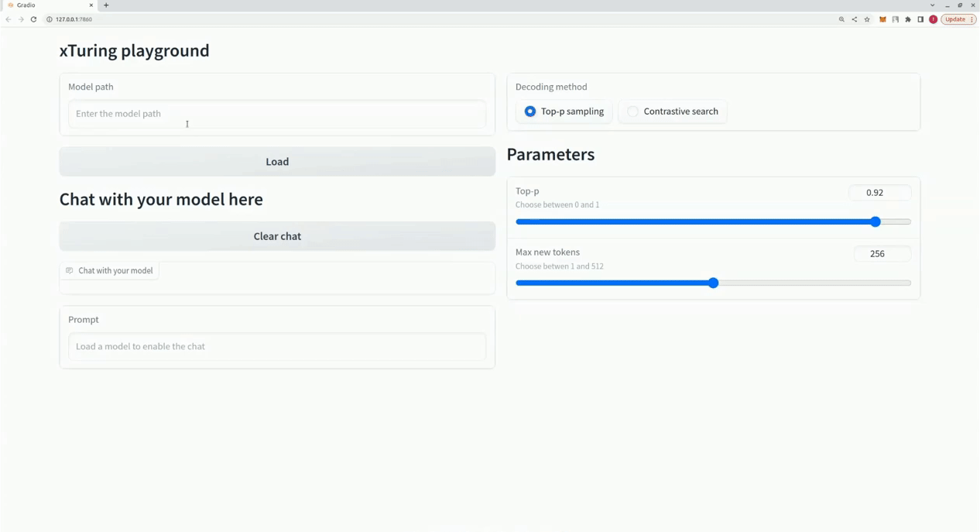Viewport: 980px width, 532px height.
Task: Click the browser back arrow
Action: (9, 19)
